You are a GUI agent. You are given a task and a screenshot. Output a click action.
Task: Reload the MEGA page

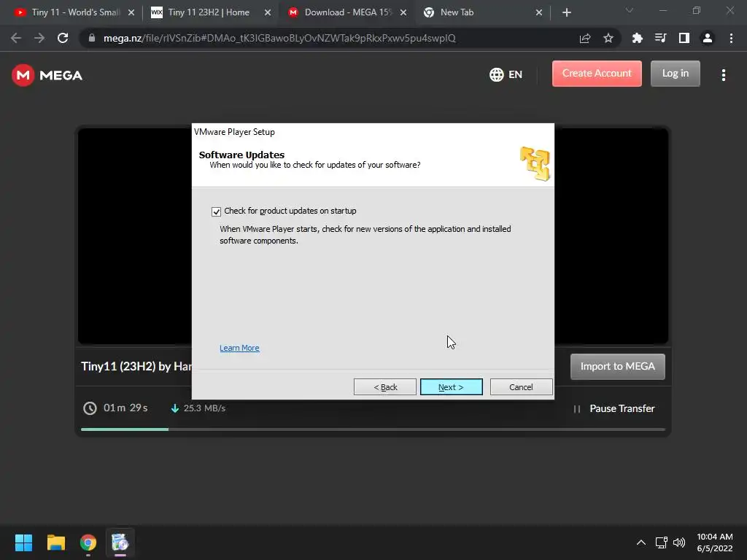pyautogui.click(x=63, y=38)
